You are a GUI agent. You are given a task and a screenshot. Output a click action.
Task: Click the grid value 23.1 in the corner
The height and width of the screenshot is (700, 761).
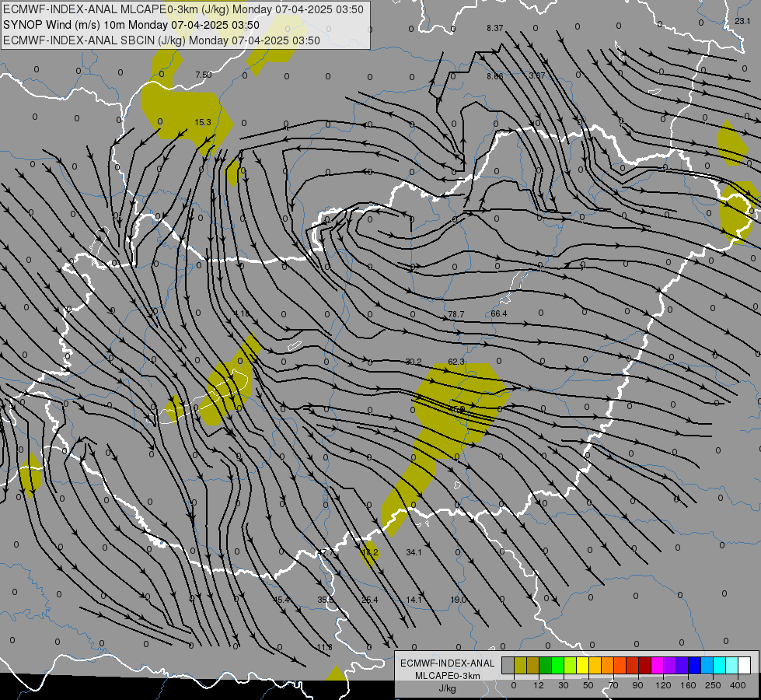point(742,21)
